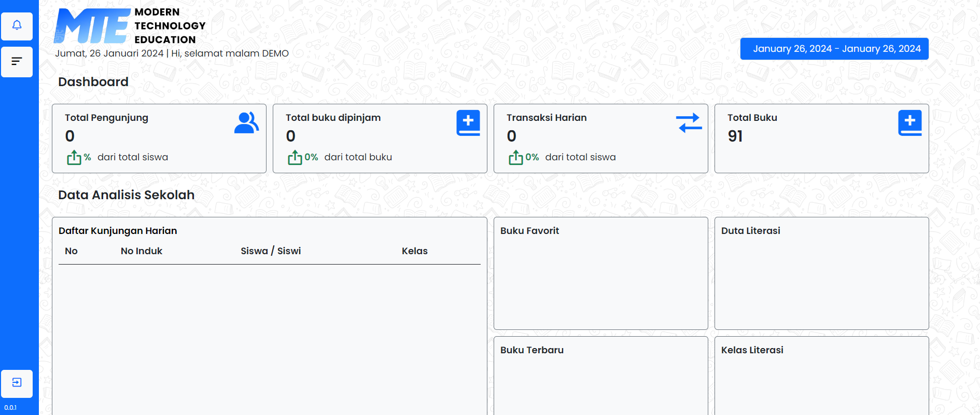This screenshot has width=980, height=415.
Task: Open the January 26, 2024 date range picker
Action: tap(834, 49)
